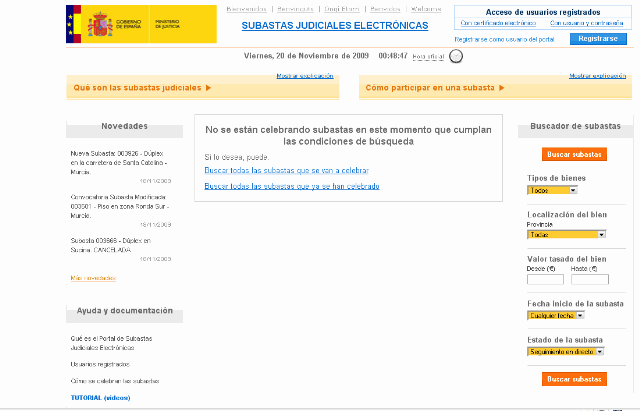Open 'Cómo se celebran las subastas' help entry
640x411 pixels.
(x=115, y=381)
